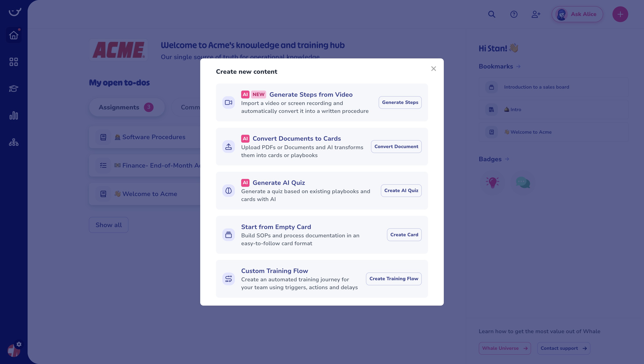Click the invite user icon
The width and height of the screenshot is (644, 364).
(x=536, y=14)
